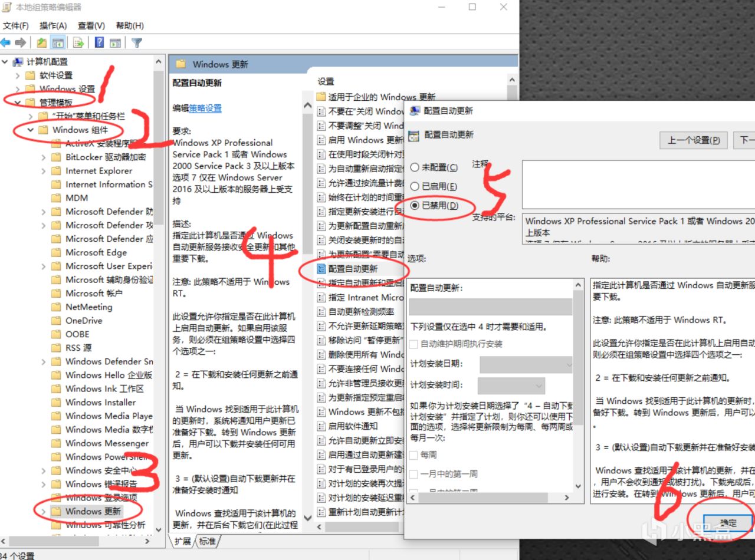Open the 帮助(H) menu
Image resolution: width=755 pixels, height=560 pixels.
[x=130, y=25]
